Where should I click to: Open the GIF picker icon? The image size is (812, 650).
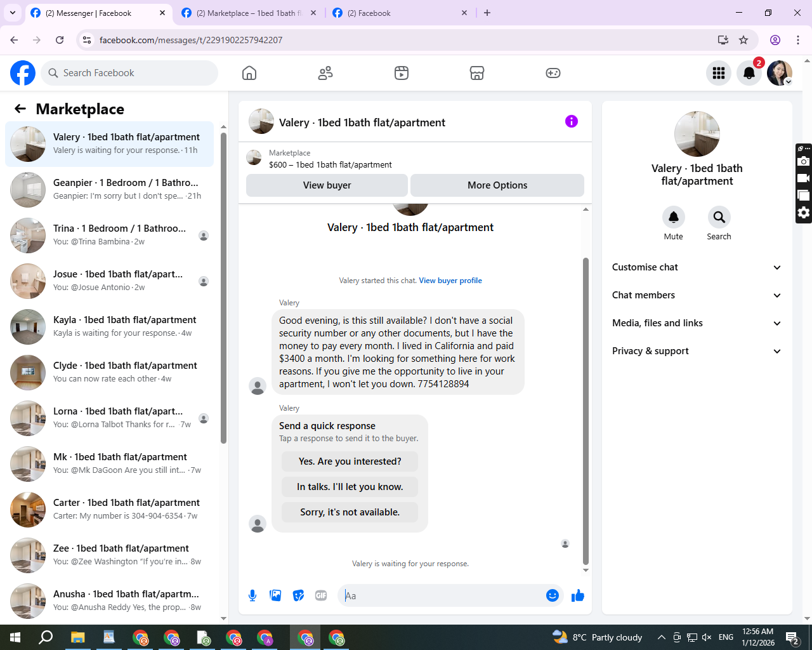[x=321, y=595]
